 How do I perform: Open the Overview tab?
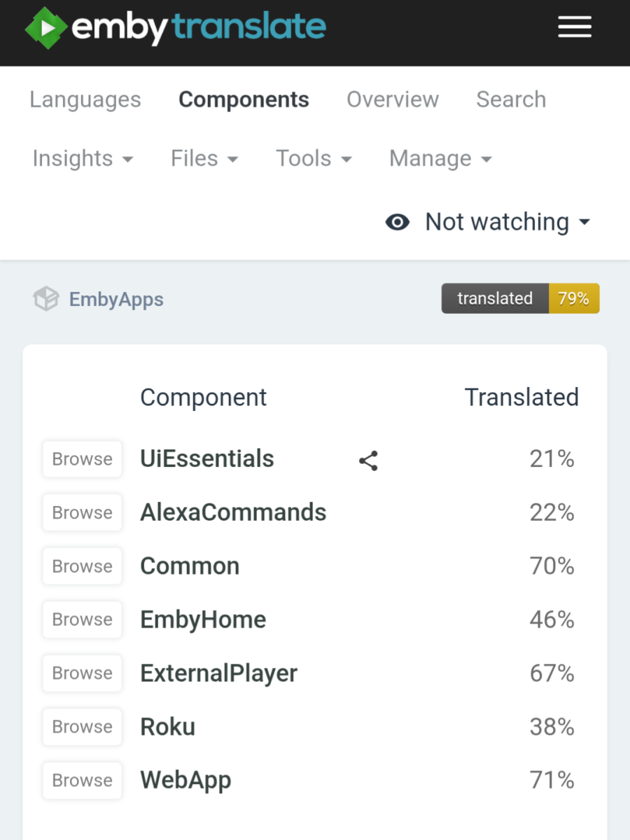click(x=392, y=100)
